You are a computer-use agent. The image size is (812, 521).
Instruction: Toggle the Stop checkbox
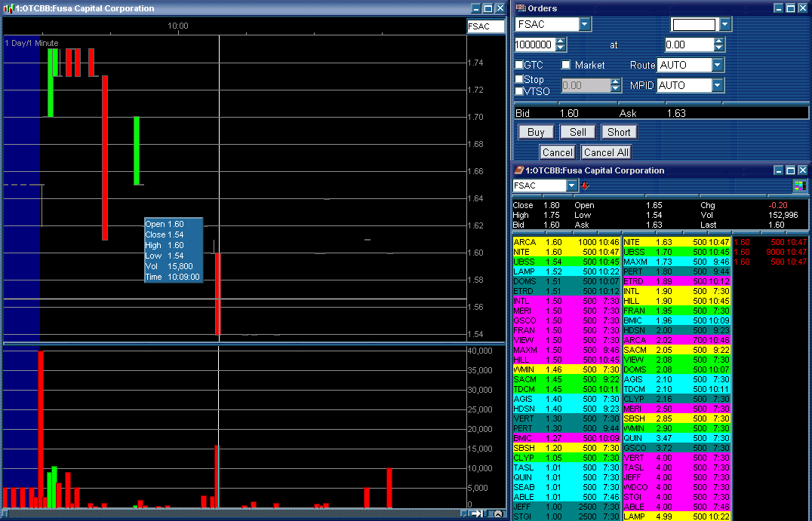click(519, 79)
